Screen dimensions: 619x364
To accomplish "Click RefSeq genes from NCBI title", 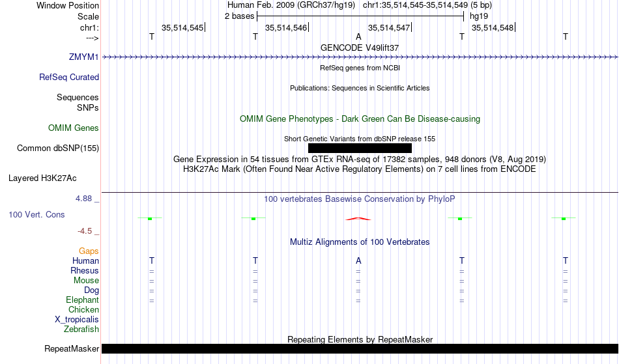I will (360, 68).
